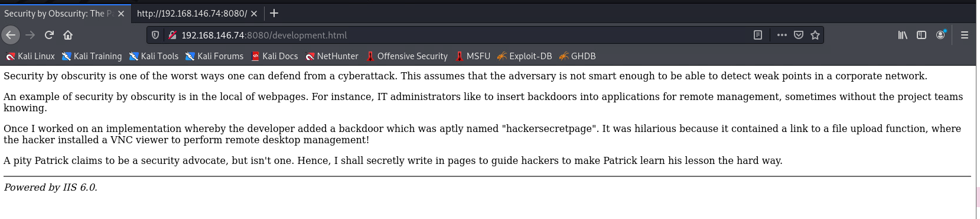Image resolution: width=980 pixels, height=219 pixels.
Task: Toggle reader view icon in address bar
Action: [758, 35]
